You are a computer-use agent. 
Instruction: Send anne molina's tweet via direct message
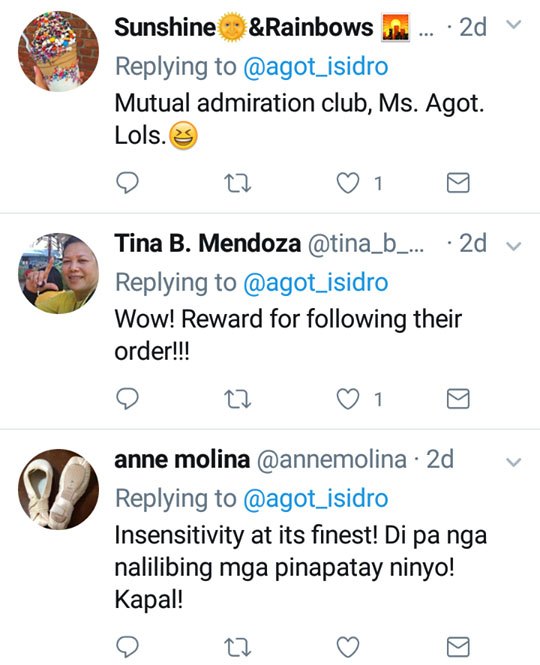point(458,647)
